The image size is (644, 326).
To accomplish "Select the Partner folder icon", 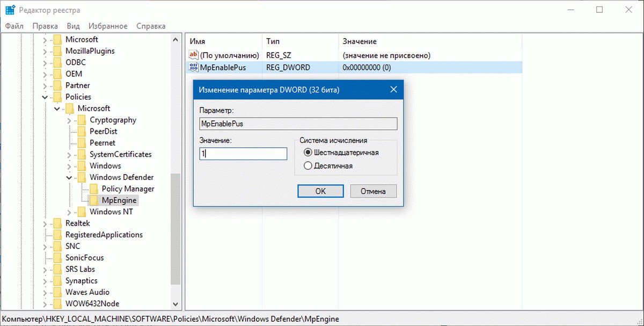I will pos(57,85).
